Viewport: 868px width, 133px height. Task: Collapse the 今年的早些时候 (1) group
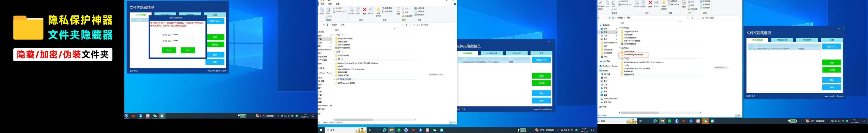pyautogui.click(x=335, y=79)
